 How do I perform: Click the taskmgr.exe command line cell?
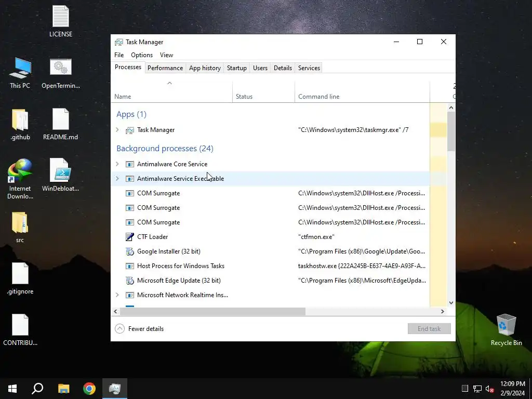tap(353, 130)
